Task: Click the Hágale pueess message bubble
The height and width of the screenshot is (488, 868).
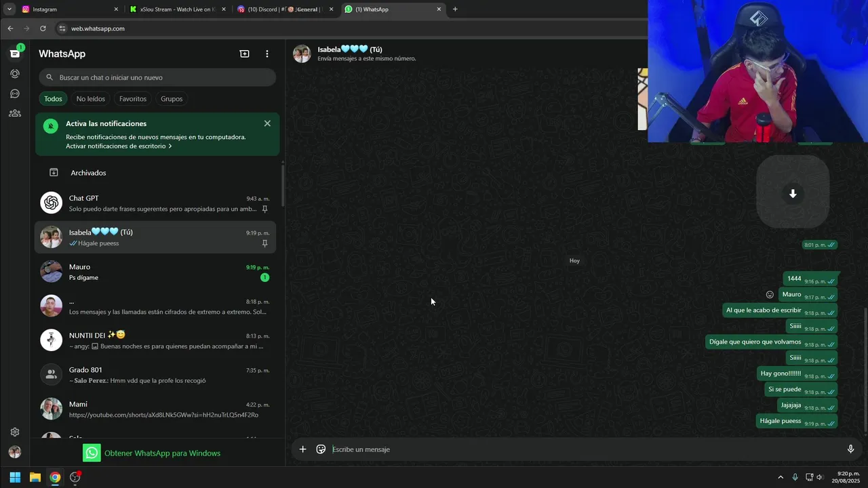Action: [x=797, y=421]
